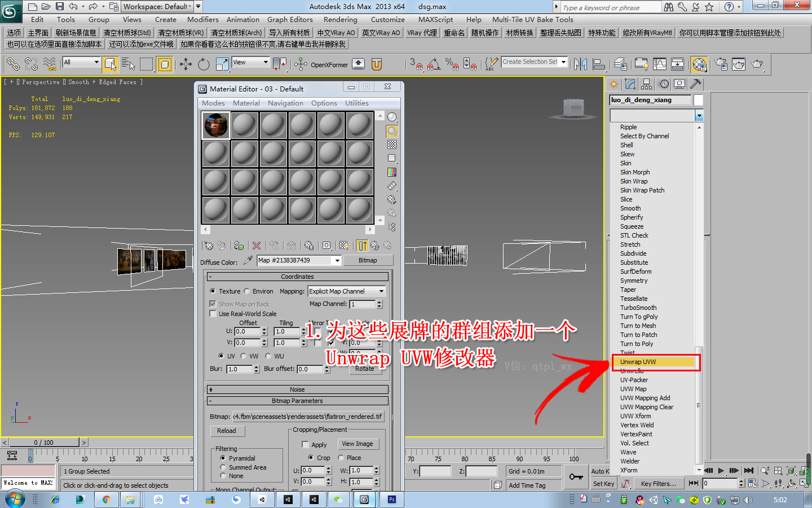
Task: Open the Material Editor toolbar icon
Action: point(699,64)
